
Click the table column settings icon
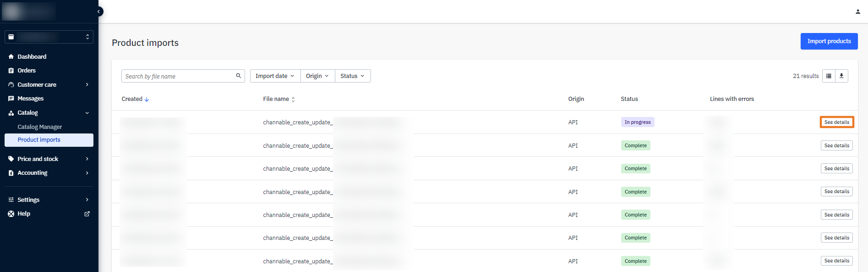coord(829,76)
